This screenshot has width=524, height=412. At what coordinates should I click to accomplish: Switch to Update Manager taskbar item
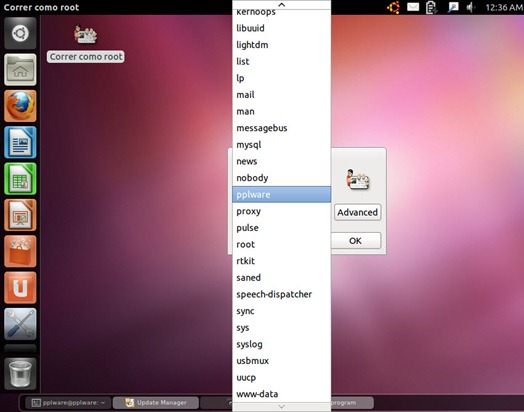coord(156,403)
